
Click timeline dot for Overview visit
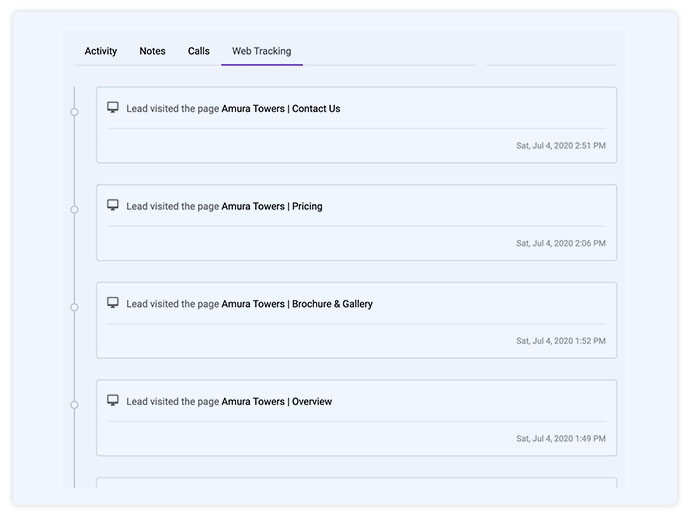point(74,405)
